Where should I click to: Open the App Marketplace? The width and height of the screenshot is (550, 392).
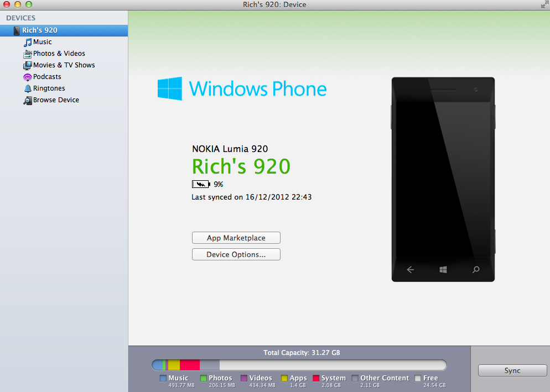pos(236,237)
